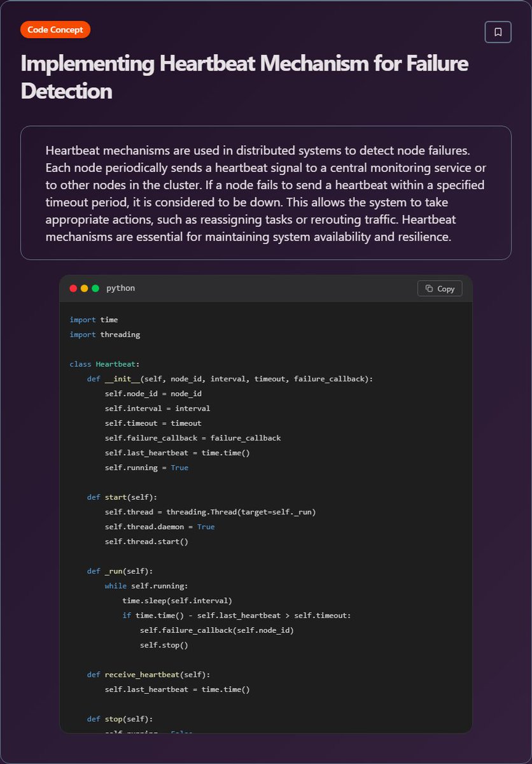This screenshot has height=764, width=532.
Task: Click the line def stop(self):
Action: (x=120, y=719)
